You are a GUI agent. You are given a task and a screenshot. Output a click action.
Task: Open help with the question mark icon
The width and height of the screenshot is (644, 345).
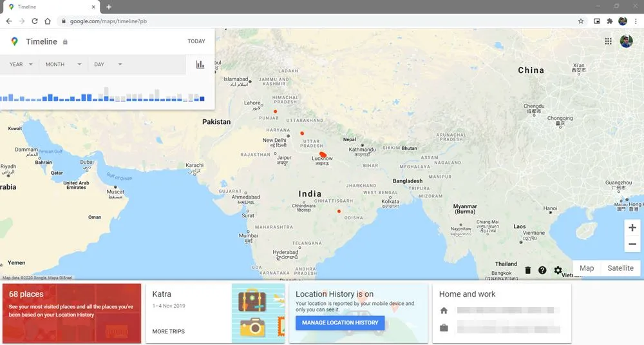[x=542, y=270]
